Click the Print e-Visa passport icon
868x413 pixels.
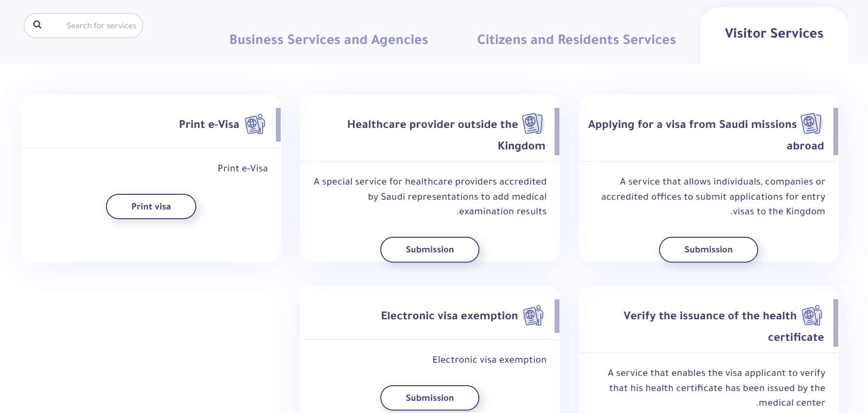tap(255, 124)
